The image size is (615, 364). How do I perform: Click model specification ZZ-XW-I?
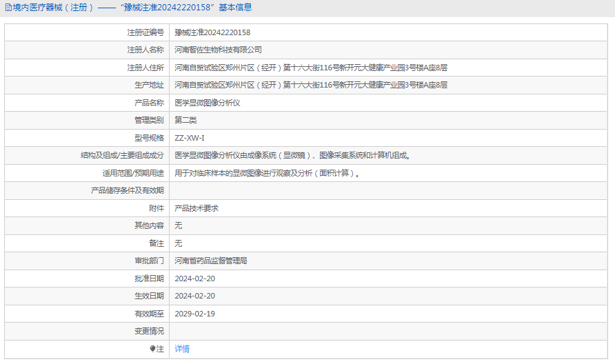click(190, 138)
